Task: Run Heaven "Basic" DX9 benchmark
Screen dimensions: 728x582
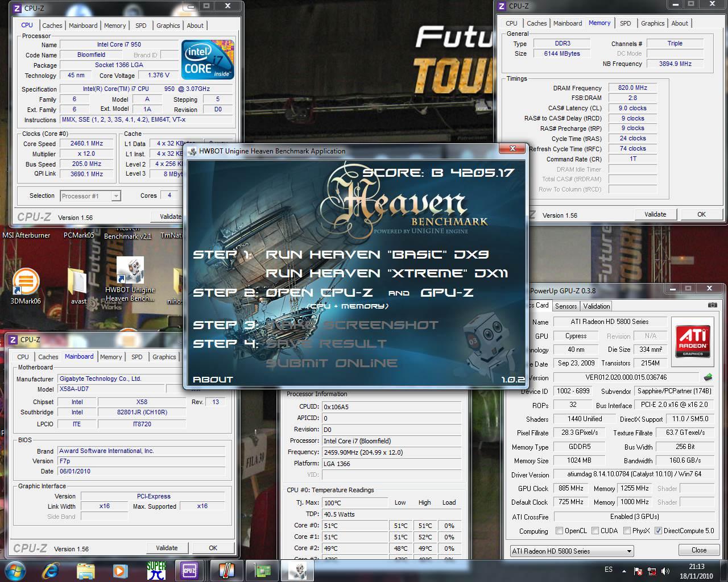Action: [377, 255]
